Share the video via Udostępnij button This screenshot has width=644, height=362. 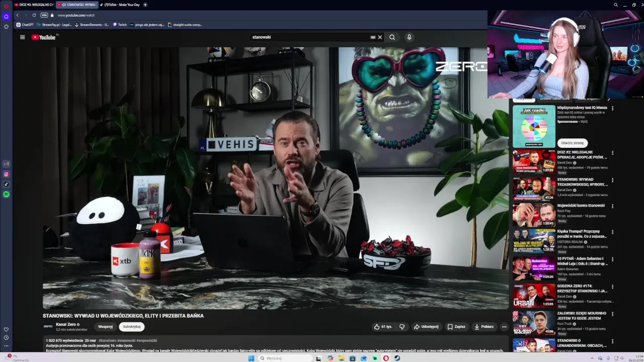(426, 327)
